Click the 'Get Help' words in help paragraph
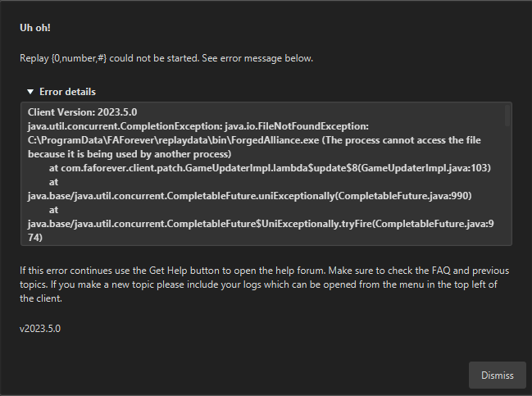The width and height of the screenshot is (532, 396). click(168, 271)
